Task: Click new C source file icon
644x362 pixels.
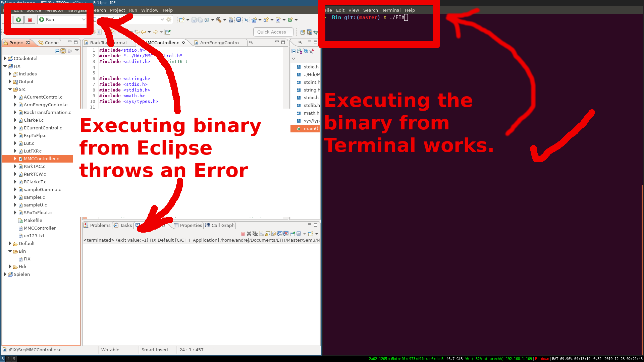Action: point(278,20)
